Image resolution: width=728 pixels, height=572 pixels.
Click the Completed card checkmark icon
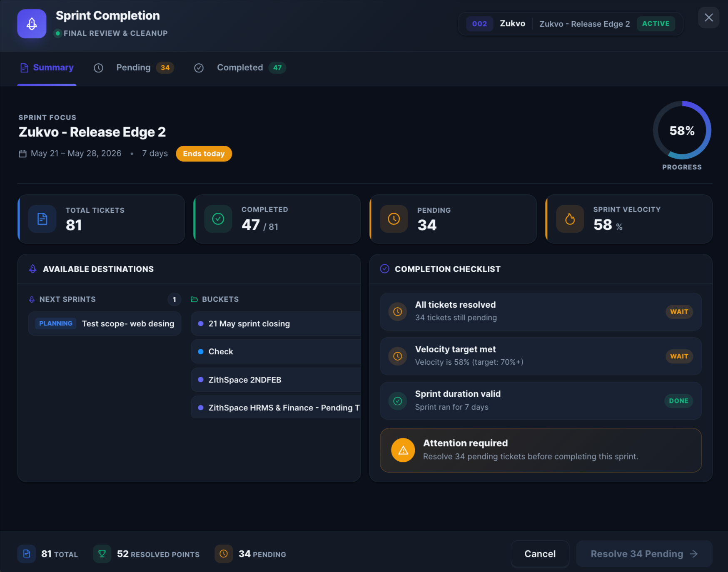coord(218,219)
